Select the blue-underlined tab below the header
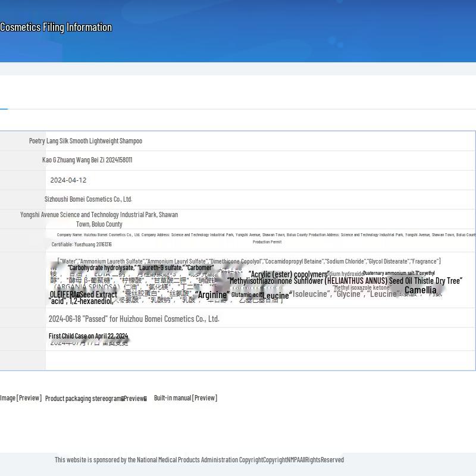Viewport: 476px width, 476px height. tap(4, 109)
